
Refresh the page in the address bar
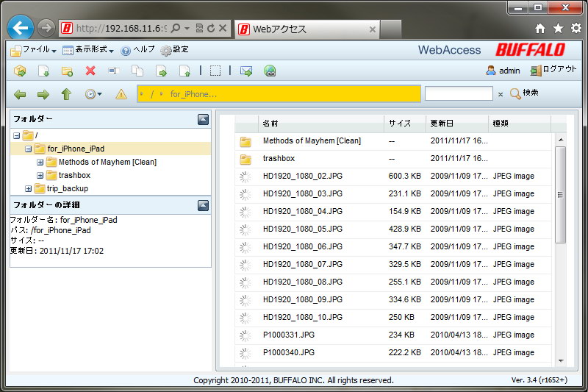pos(211,28)
